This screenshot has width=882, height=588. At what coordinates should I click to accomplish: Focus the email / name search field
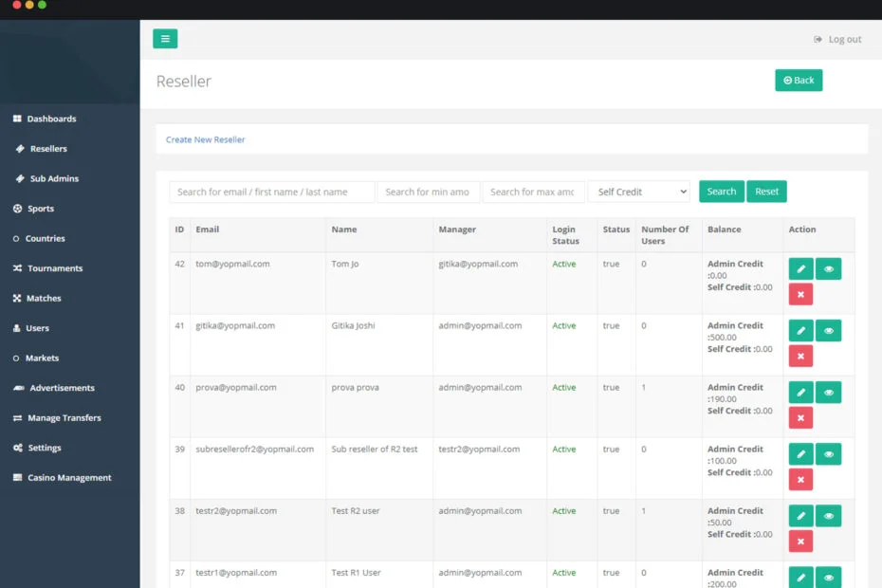pyautogui.click(x=271, y=192)
